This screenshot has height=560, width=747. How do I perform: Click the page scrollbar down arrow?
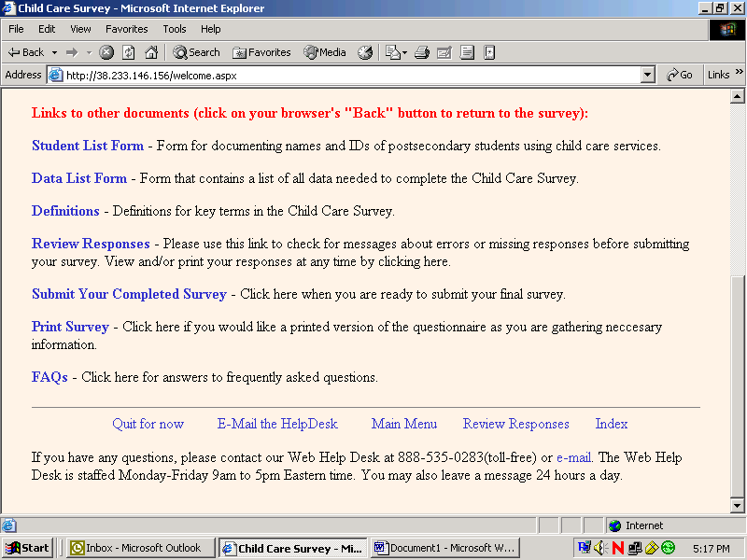pos(737,506)
